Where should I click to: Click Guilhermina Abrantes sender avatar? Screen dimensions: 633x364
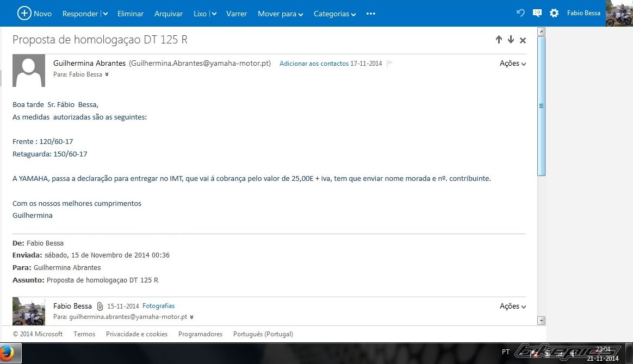coord(29,71)
